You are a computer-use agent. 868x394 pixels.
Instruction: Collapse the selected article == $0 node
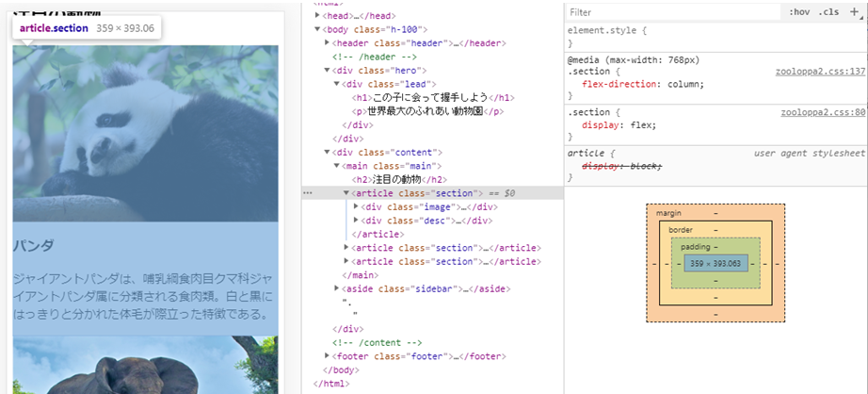click(346, 193)
